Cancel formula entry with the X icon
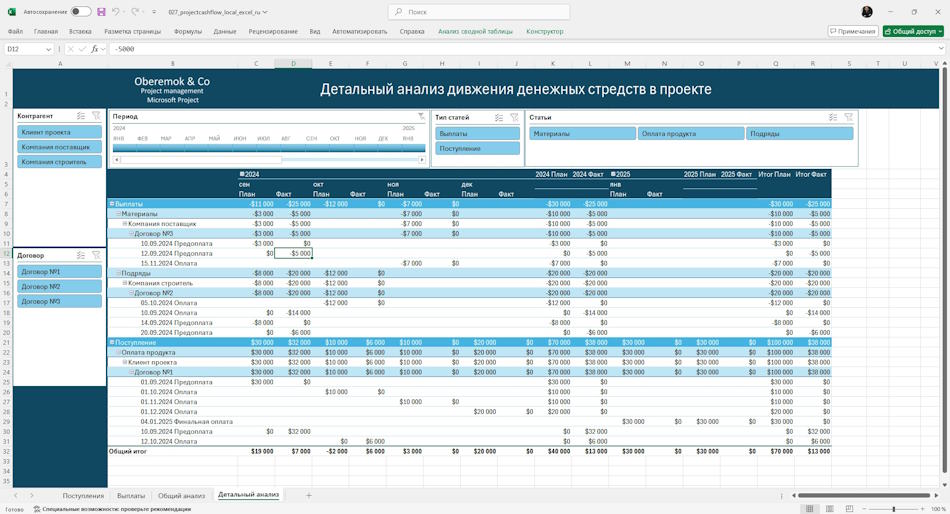Image resolution: width=950 pixels, height=514 pixels. 71,49
